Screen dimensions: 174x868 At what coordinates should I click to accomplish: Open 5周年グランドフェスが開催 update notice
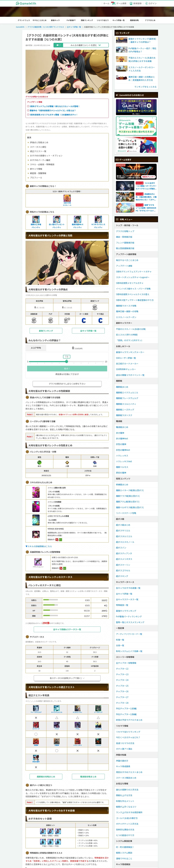[x=54, y=106]
